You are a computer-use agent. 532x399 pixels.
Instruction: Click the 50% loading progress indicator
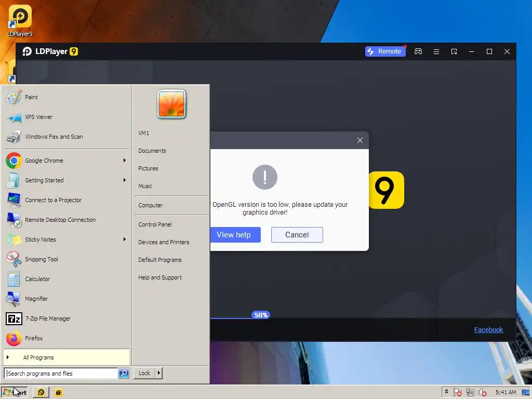click(x=261, y=315)
